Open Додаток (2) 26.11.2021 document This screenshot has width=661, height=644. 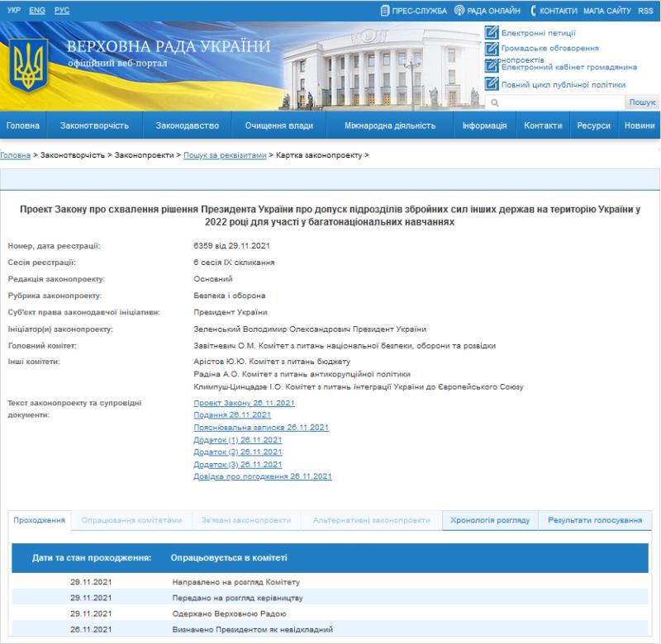point(238,452)
